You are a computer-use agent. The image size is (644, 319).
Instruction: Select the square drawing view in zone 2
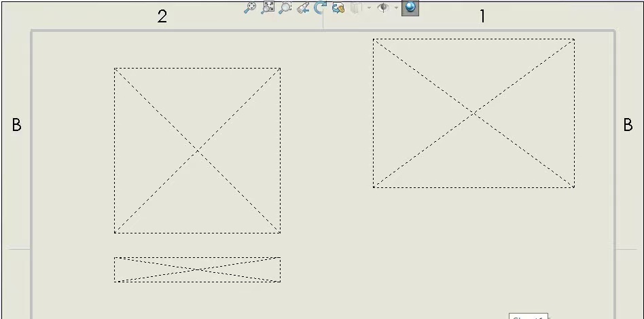(x=198, y=151)
